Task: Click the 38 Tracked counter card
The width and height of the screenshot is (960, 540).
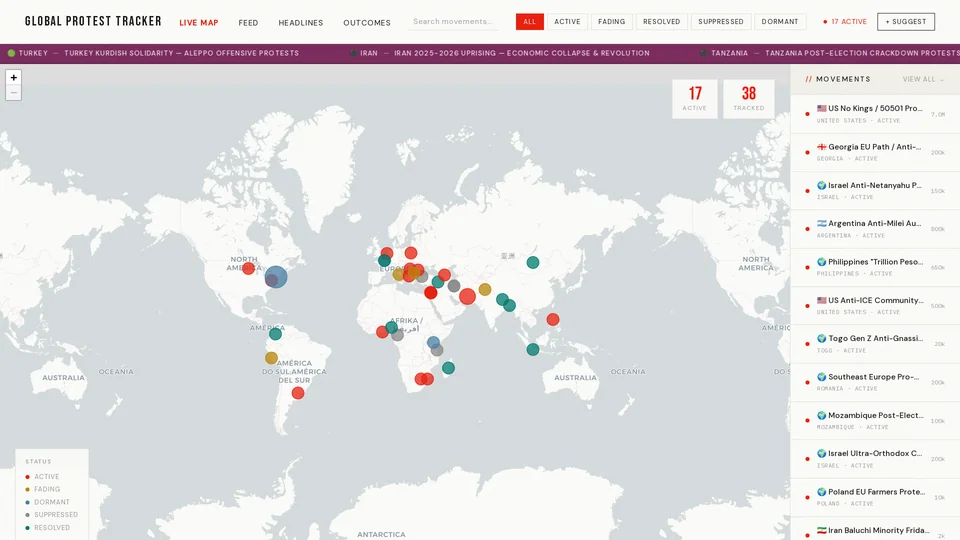Action: (749, 99)
